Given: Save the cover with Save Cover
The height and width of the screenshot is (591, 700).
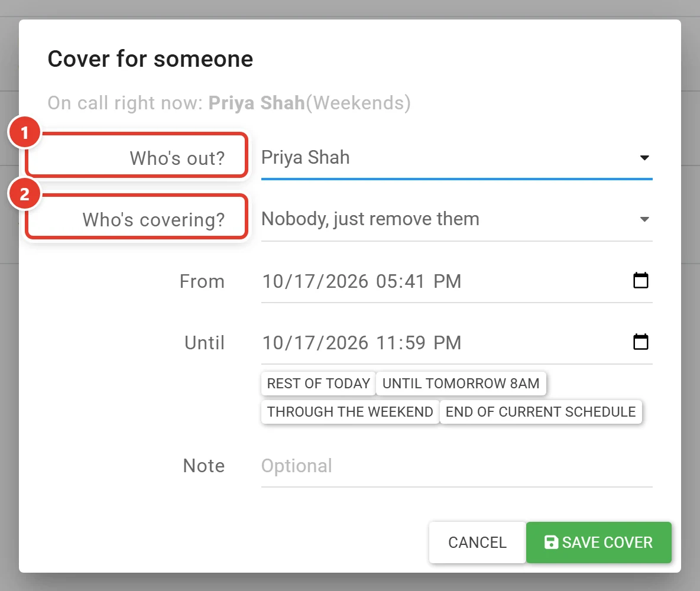Looking at the screenshot, I should coord(599,543).
